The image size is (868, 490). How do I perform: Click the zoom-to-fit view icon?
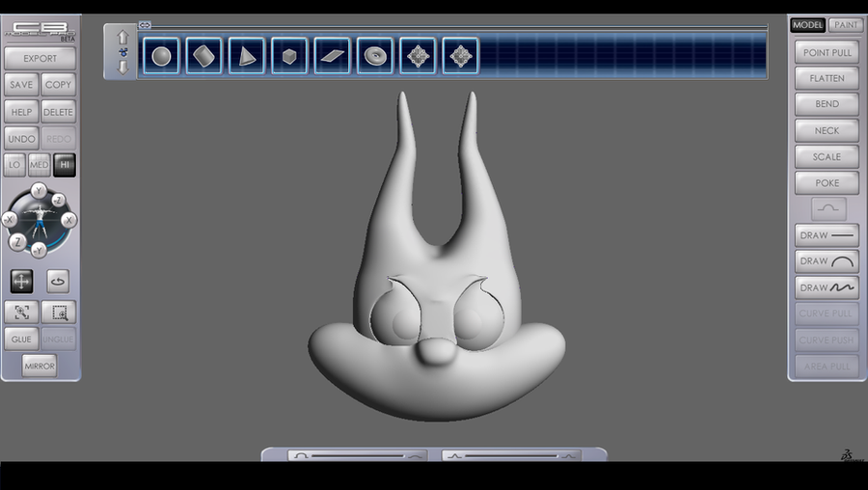(x=21, y=313)
